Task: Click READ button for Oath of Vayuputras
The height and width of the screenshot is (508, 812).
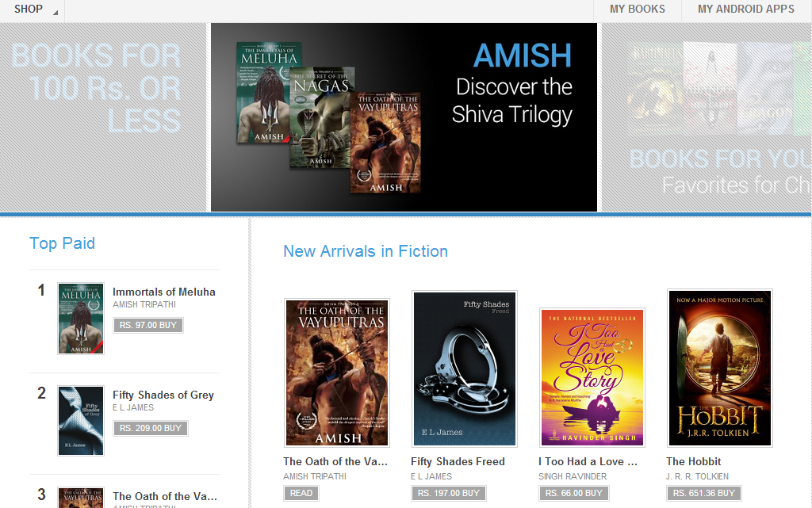Action: 301,493
